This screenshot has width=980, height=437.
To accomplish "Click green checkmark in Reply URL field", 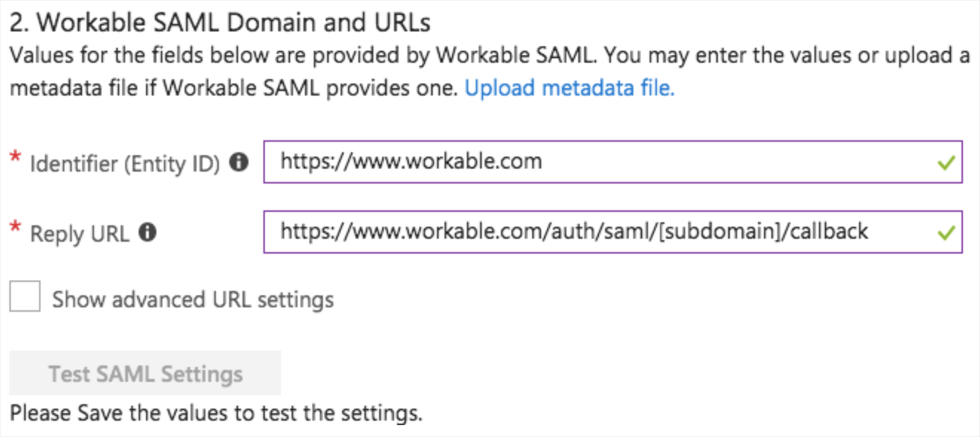I will pyautogui.click(x=946, y=233).
